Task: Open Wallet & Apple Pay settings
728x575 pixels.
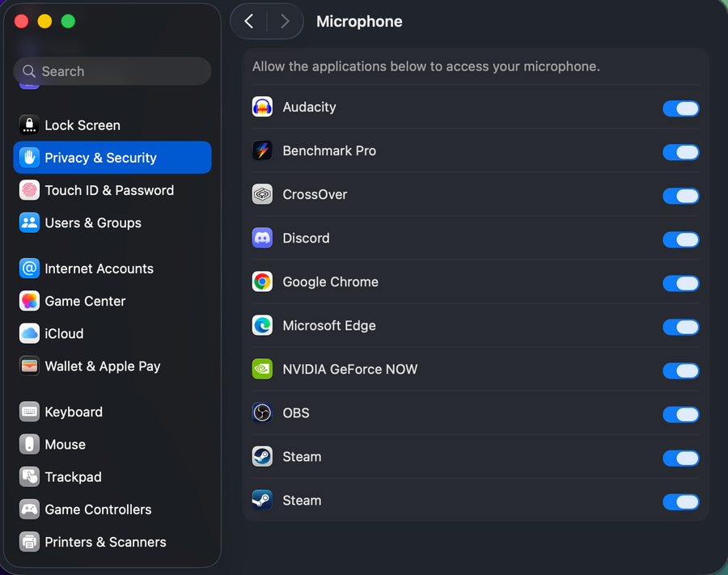Action: tap(112, 366)
